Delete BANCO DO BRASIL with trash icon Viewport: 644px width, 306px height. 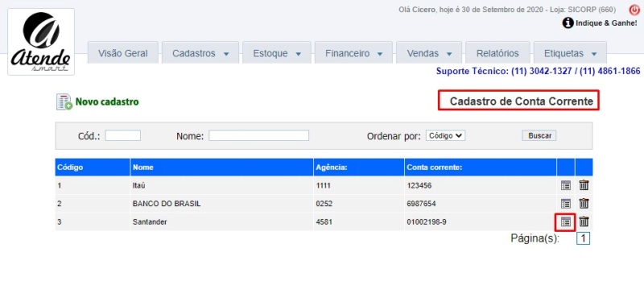pos(584,203)
